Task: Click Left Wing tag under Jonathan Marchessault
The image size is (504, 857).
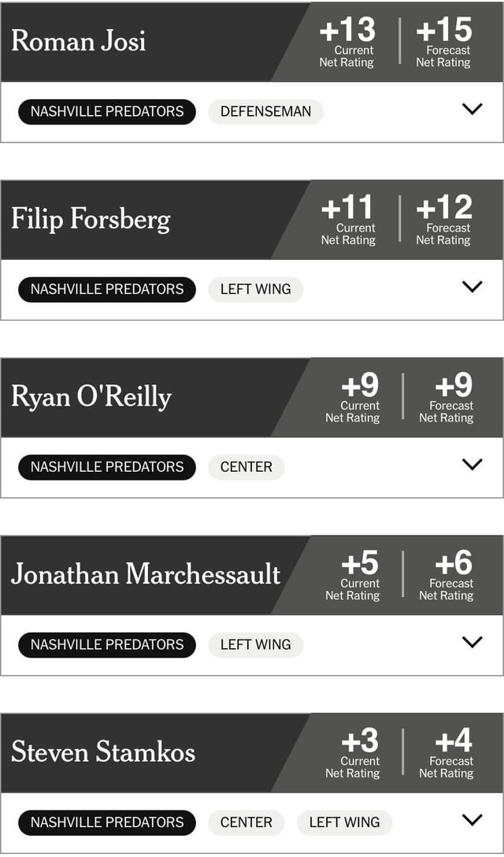Action: click(255, 644)
